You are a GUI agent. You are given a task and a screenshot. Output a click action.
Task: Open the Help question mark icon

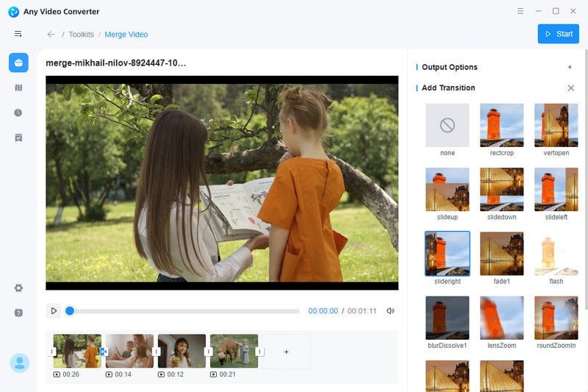tap(18, 313)
